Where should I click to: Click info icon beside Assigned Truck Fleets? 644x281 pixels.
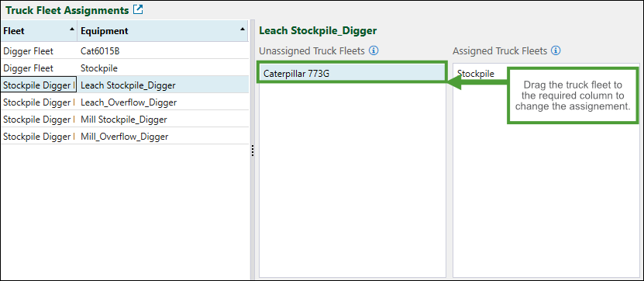click(556, 50)
